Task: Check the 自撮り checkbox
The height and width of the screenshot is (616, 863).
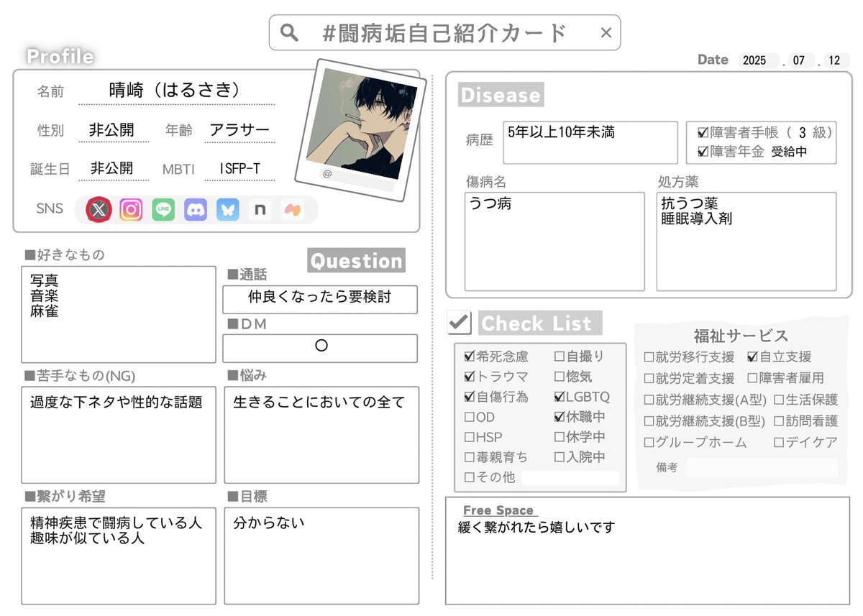Action: coord(560,356)
